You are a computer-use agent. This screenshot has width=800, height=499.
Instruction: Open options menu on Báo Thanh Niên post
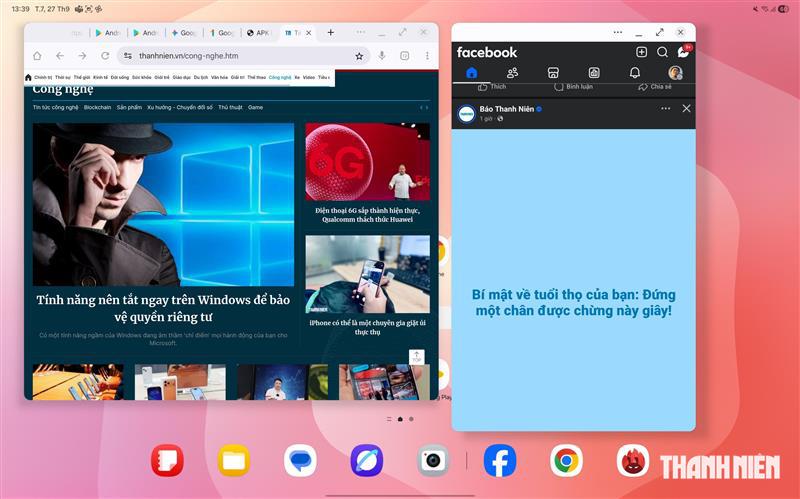pyautogui.click(x=665, y=108)
